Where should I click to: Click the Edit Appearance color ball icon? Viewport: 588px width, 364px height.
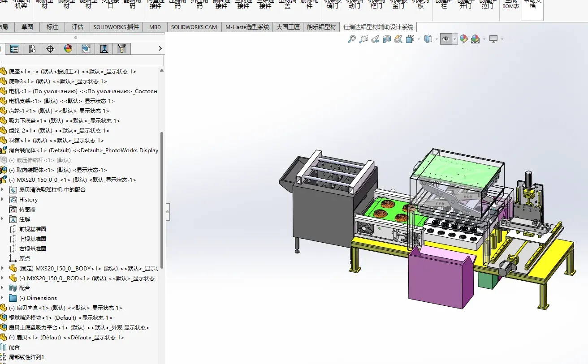tap(463, 39)
